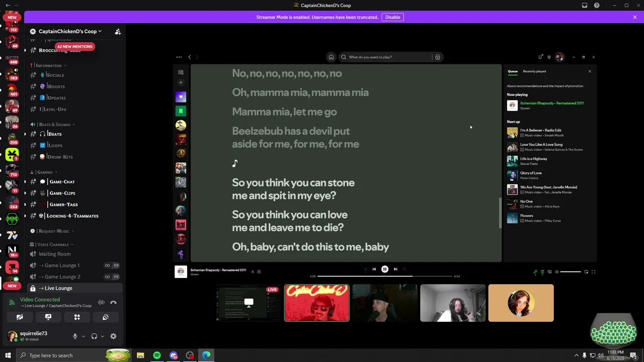
Task: Turn on camera in Discord voice panel
Action: pos(20,317)
